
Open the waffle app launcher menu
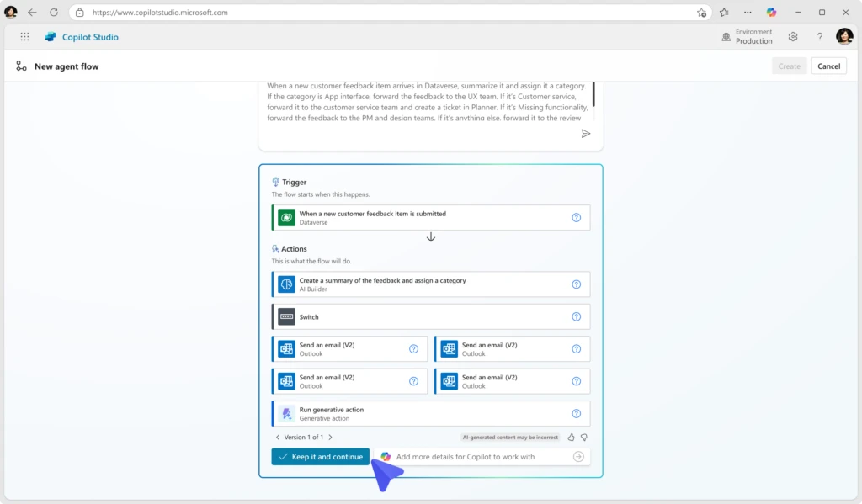[x=24, y=37]
